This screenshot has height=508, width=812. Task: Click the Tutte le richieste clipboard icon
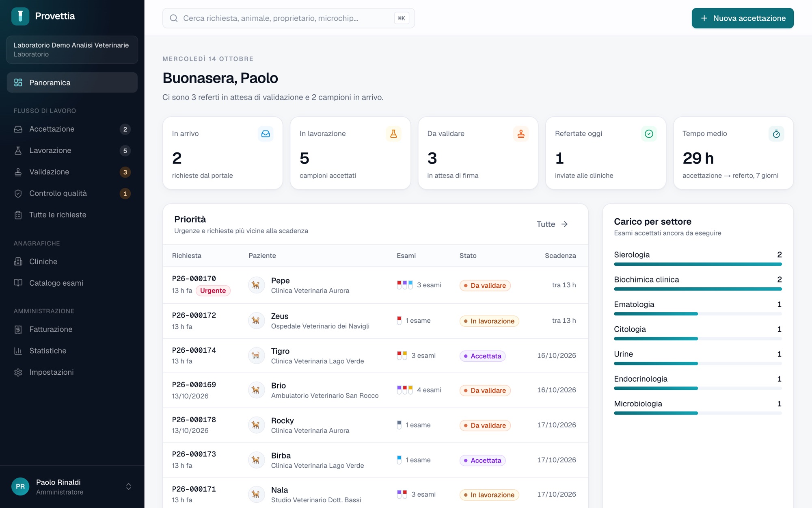coord(18,215)
